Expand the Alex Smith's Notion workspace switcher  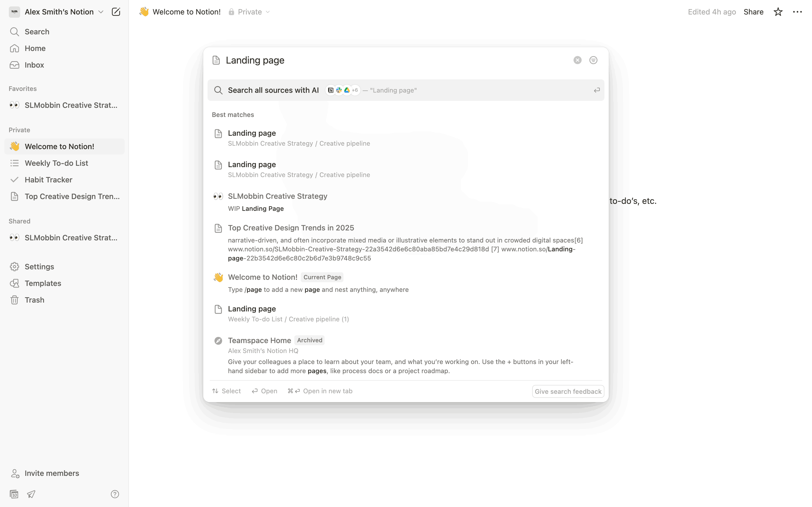(59, 12)
